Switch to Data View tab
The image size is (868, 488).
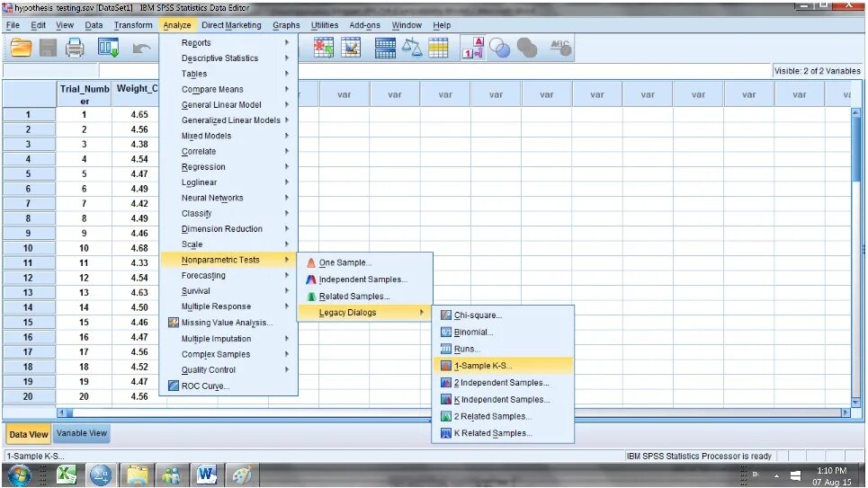coord(28,434)
